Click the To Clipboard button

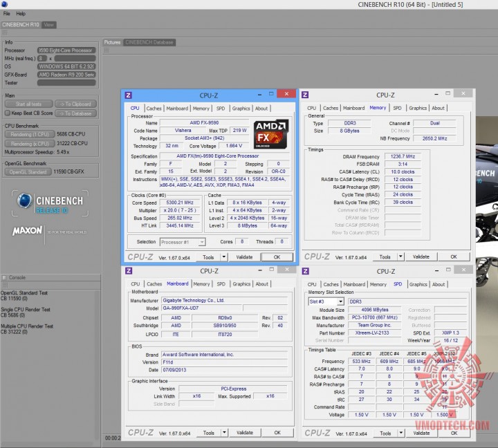(x=75, y=104)
